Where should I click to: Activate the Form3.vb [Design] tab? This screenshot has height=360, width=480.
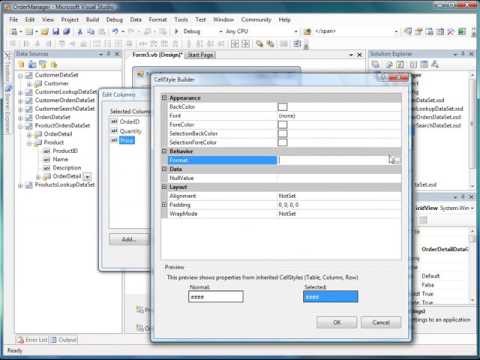[157, 55]
